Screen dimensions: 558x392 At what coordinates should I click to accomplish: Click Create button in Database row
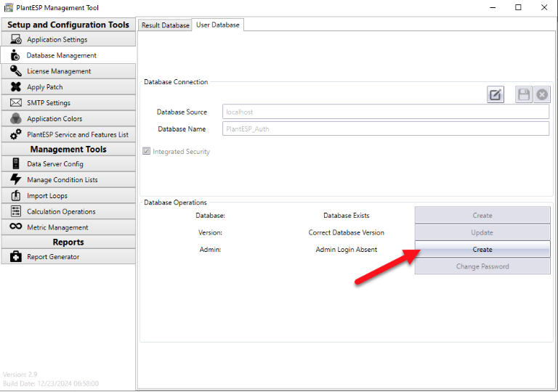click(482, 215)
